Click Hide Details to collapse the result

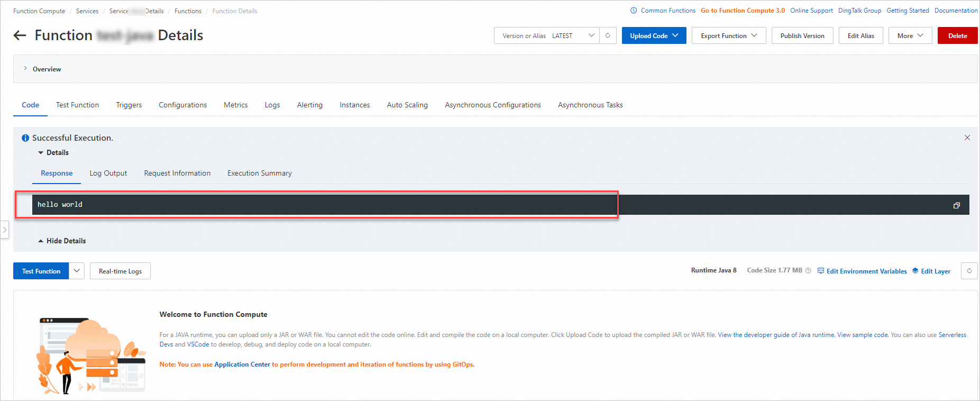pos(62,241)
